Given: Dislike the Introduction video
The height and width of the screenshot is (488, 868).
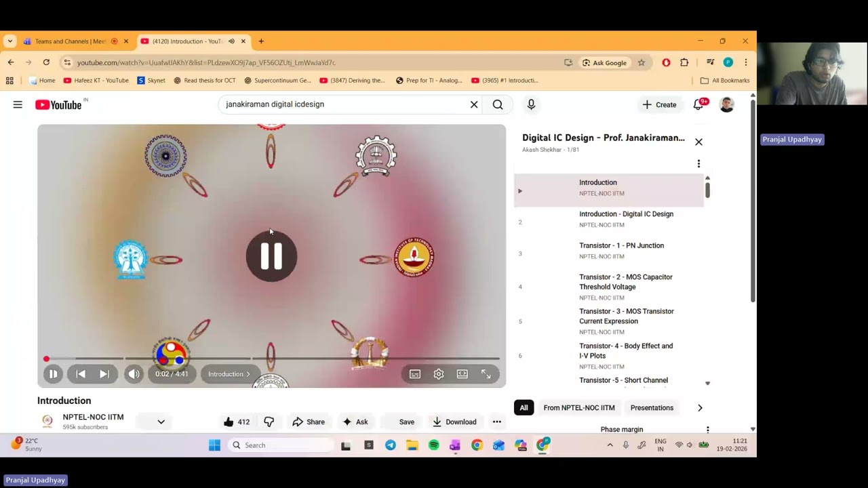Looking at the screenshot, I should [269, 422].
